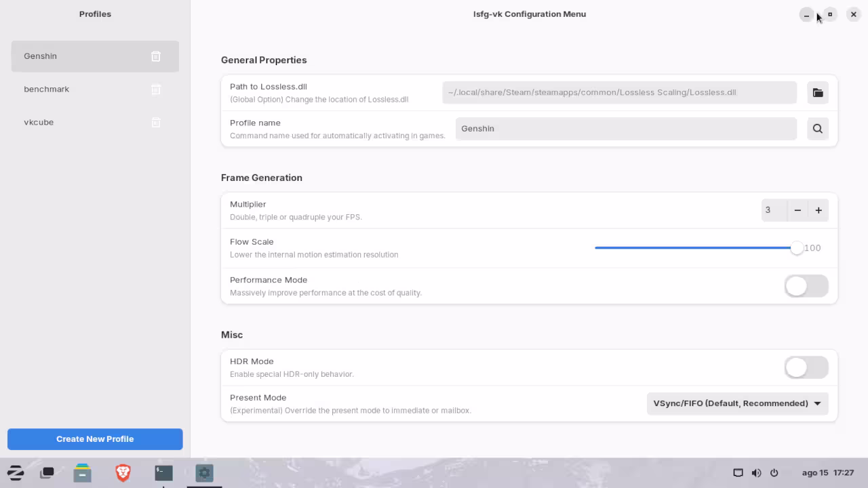Open the Files app in taskbar
Screen dimensions: 868x488
click(x=83, y=473)
